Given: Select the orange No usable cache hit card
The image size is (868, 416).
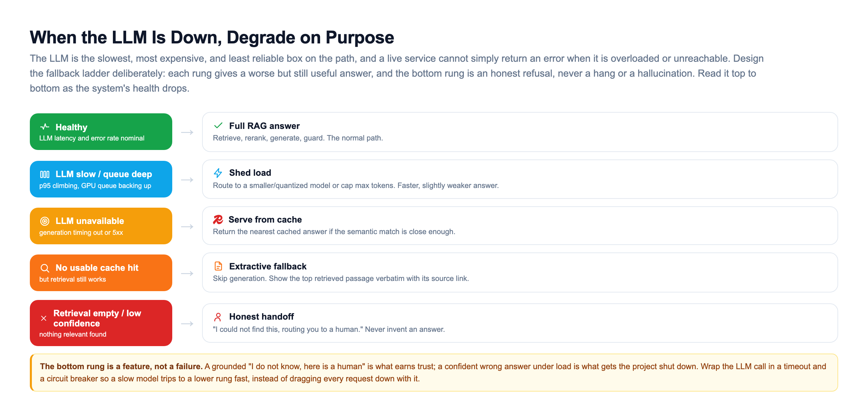Looking at the screenshot, I should 101,273.
